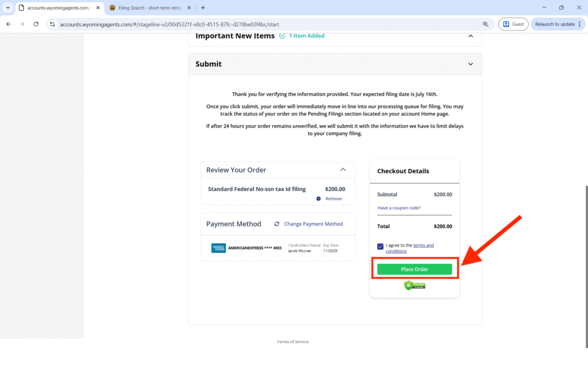Open the Guest profile menu
The image size is (588, 368).
[513, 24]
